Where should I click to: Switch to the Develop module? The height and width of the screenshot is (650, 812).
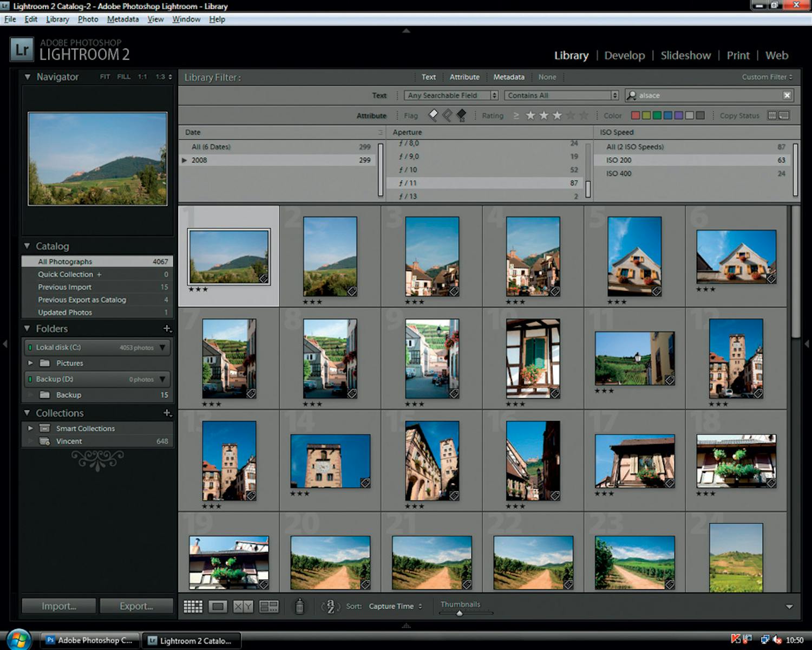624,56
